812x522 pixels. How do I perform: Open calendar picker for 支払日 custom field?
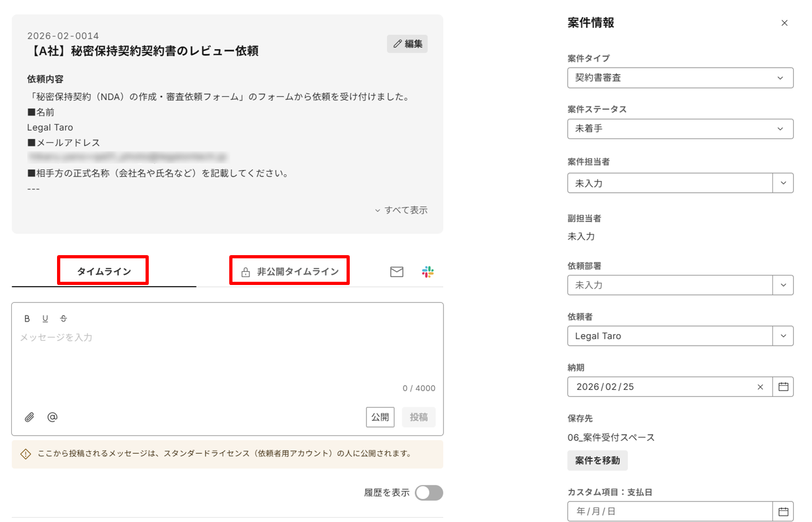783,511
